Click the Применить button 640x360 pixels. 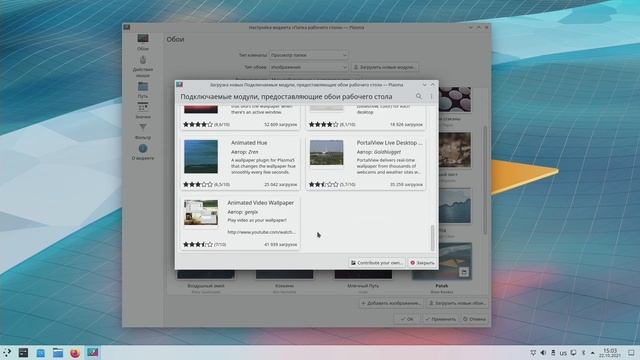pos(440,319)
